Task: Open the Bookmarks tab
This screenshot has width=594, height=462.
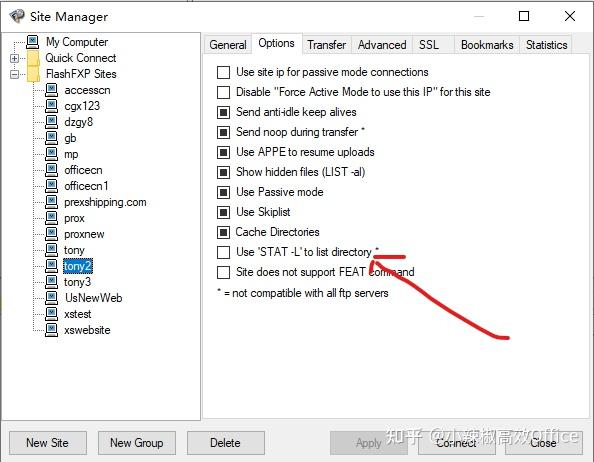Action: (x=487, y=45)
